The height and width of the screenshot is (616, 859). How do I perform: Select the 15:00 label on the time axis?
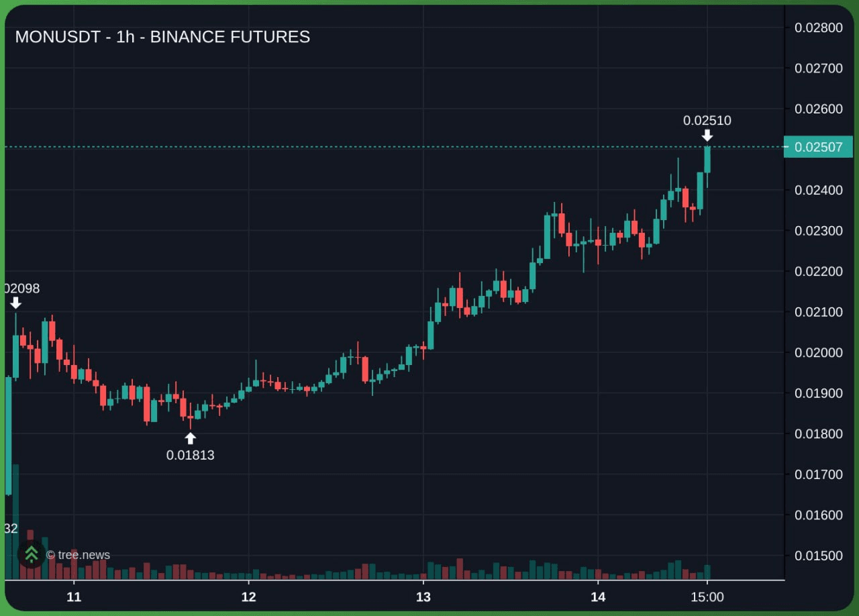coord(707,597)
